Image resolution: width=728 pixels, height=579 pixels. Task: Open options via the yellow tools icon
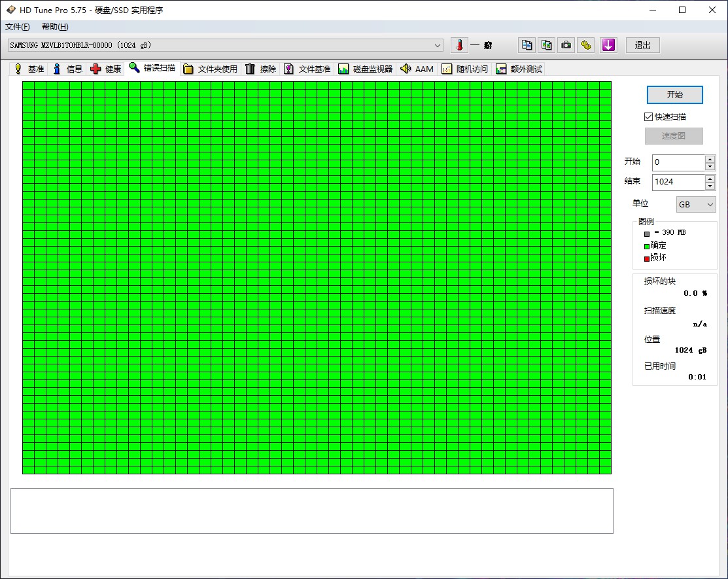[x=586, y=45]
